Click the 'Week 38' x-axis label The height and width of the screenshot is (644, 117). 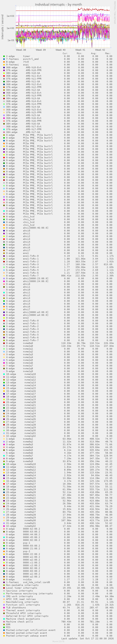click(x=21, y=50)
